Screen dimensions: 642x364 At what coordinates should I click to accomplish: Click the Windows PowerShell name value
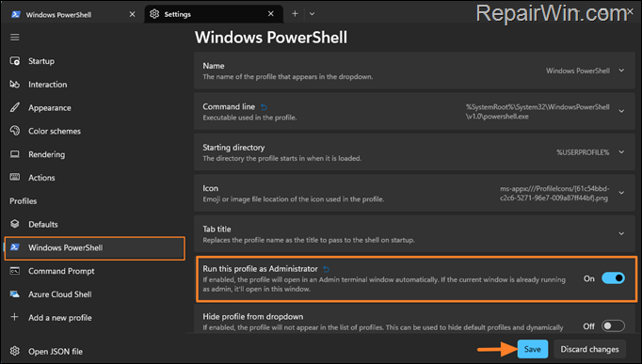click(x=578, y=71)
